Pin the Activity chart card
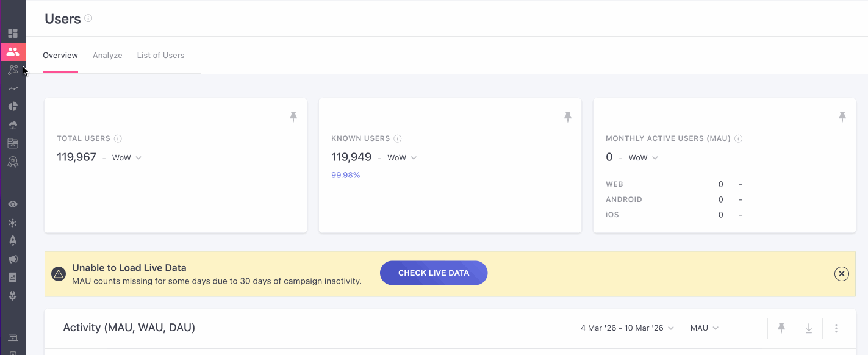This screenshot has height=355, width=868. (x=781, y=328)
